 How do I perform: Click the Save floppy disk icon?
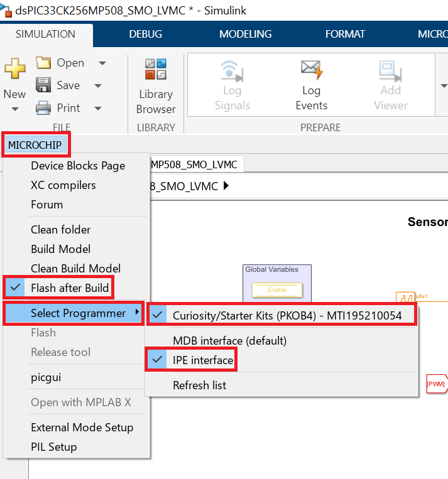43,85
